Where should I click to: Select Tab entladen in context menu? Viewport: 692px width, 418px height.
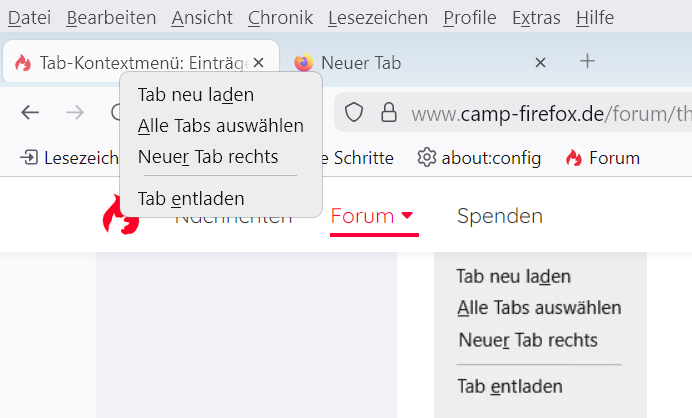(x=191, y=198)
